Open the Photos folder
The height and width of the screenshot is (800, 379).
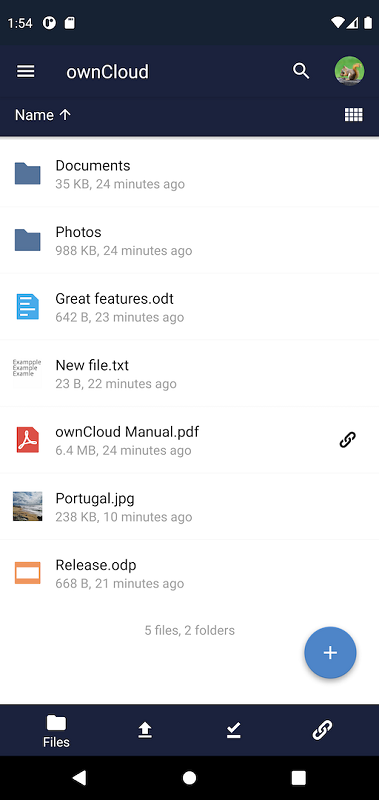pos(189,240)
